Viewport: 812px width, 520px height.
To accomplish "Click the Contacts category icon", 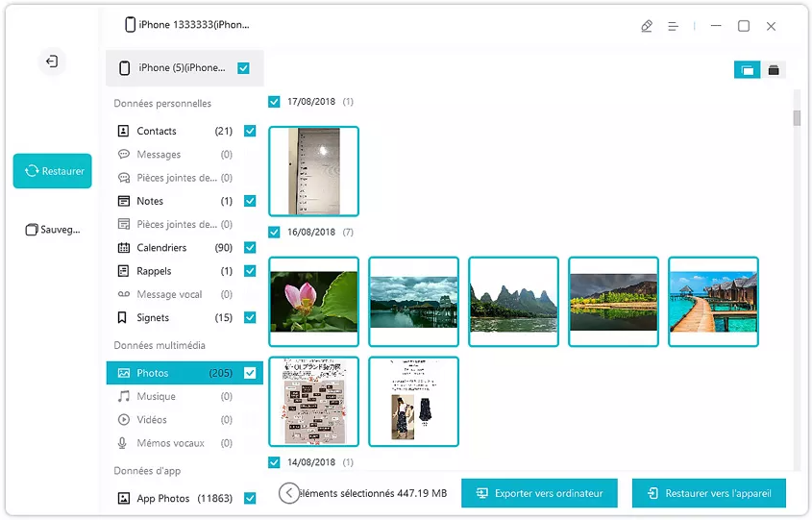I will (x=124, y=131).
